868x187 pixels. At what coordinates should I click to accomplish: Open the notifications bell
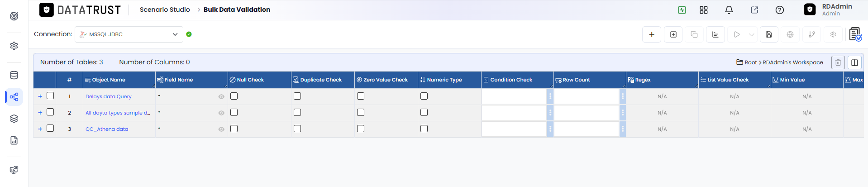(729, 10)
